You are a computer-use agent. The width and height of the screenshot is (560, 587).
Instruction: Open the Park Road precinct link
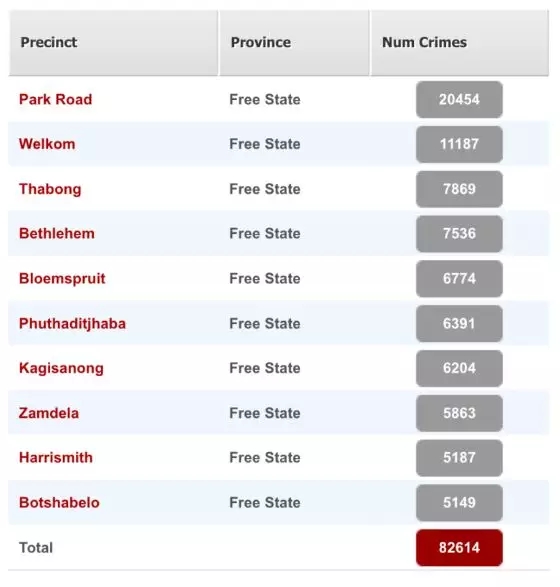pyautogui.click(x=55, y=100)
